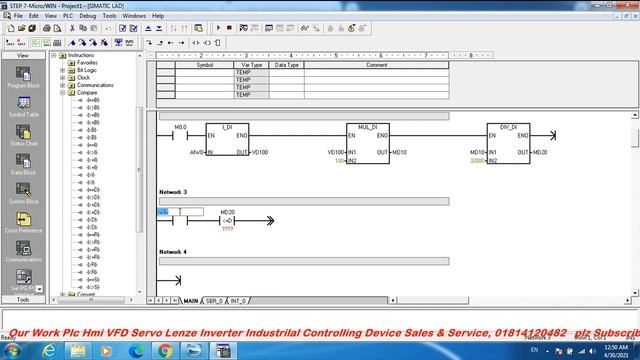Expand the Clock folder
Image resolution: width=640 pixels, height=360 pixels.
coord(62,78)
